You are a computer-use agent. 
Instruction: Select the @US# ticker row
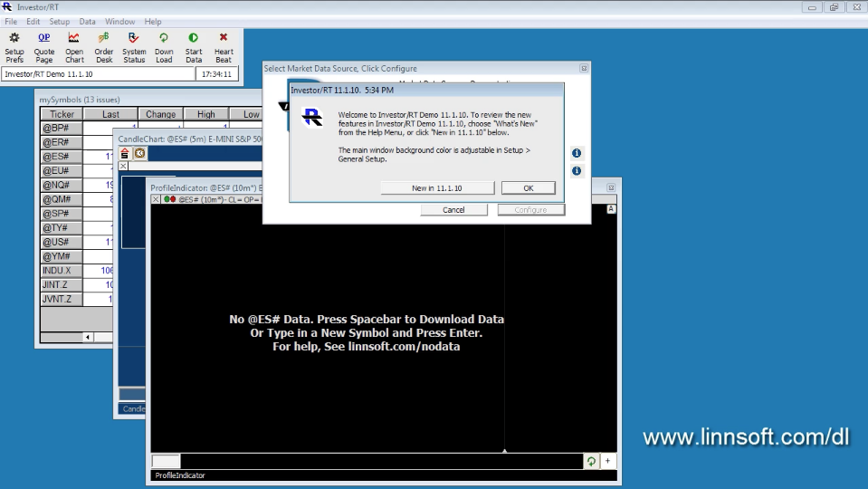click(62, 242)
